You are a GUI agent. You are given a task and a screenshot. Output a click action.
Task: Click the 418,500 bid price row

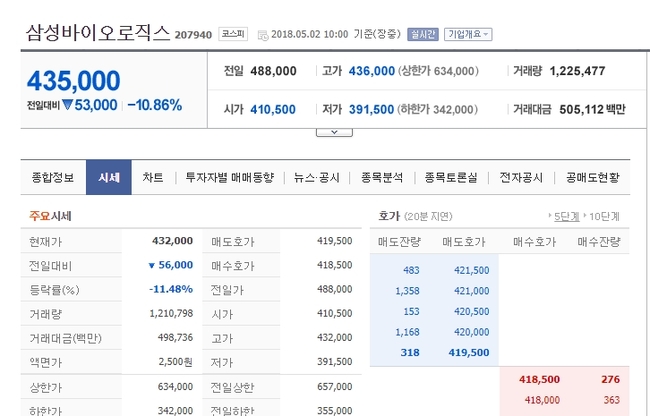click(538, 380)
